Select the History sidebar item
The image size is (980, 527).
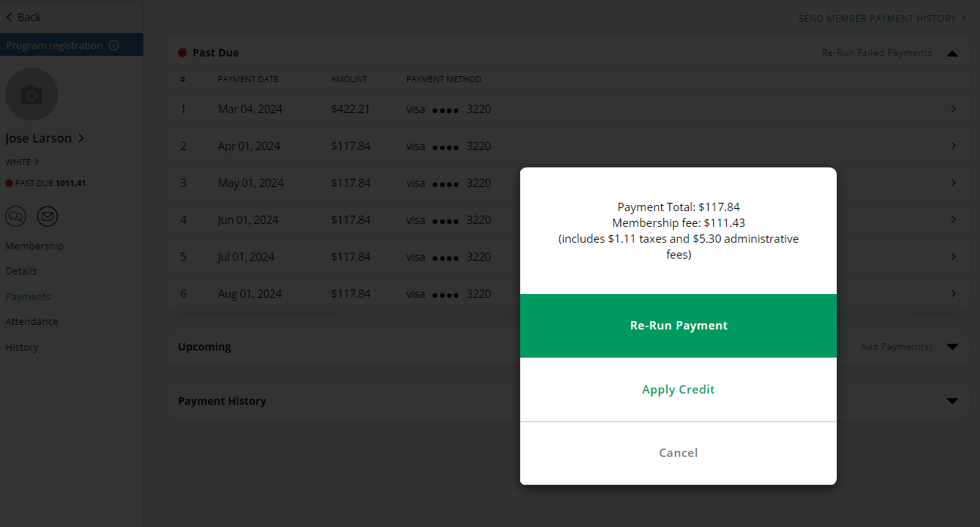tap(22, 348)
